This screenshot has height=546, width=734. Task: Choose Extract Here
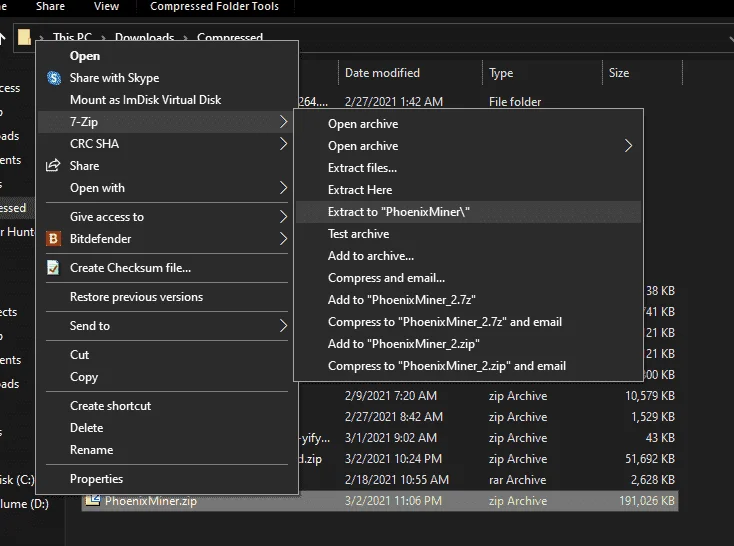[x=469, y=190]
